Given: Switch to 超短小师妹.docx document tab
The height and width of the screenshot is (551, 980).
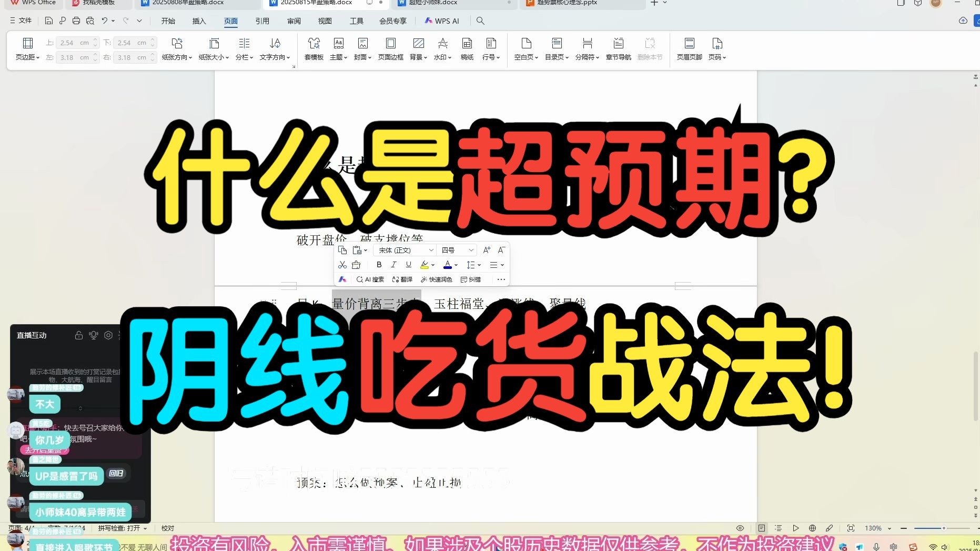Looking at the screenshot, I should tap(453, 3).
